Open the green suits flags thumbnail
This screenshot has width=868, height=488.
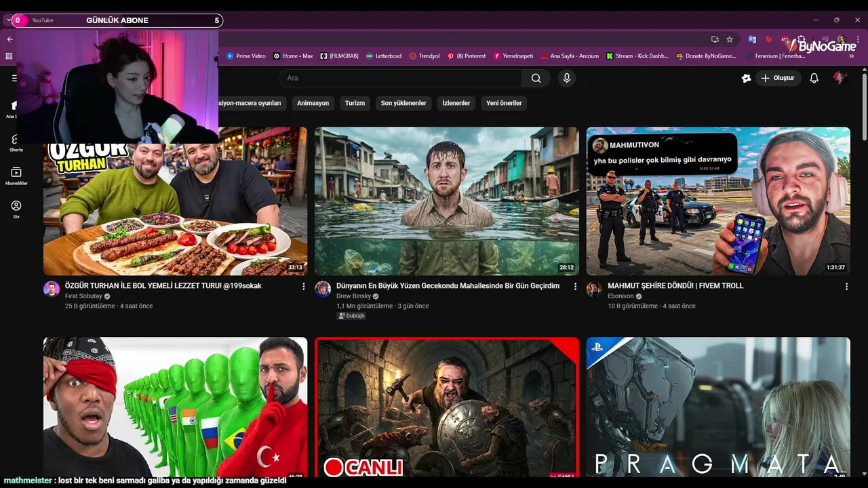coord(175,407)
